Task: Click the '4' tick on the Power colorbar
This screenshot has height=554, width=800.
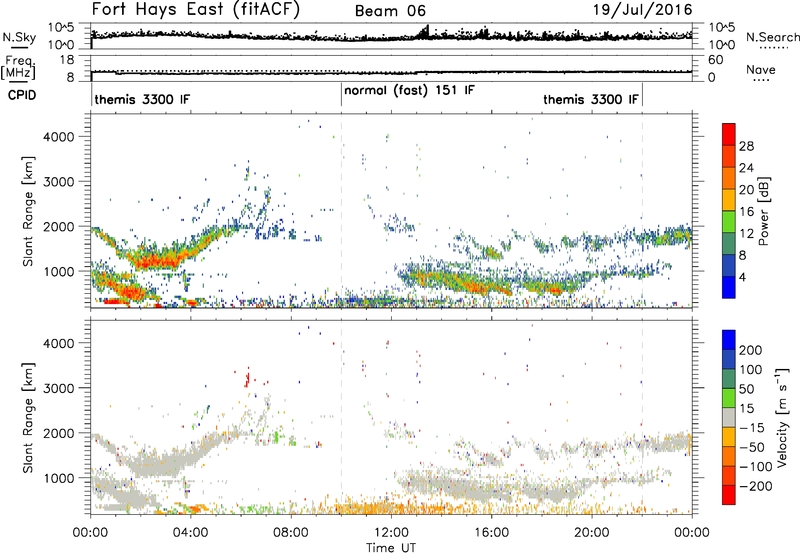Action: pos(742,277)
